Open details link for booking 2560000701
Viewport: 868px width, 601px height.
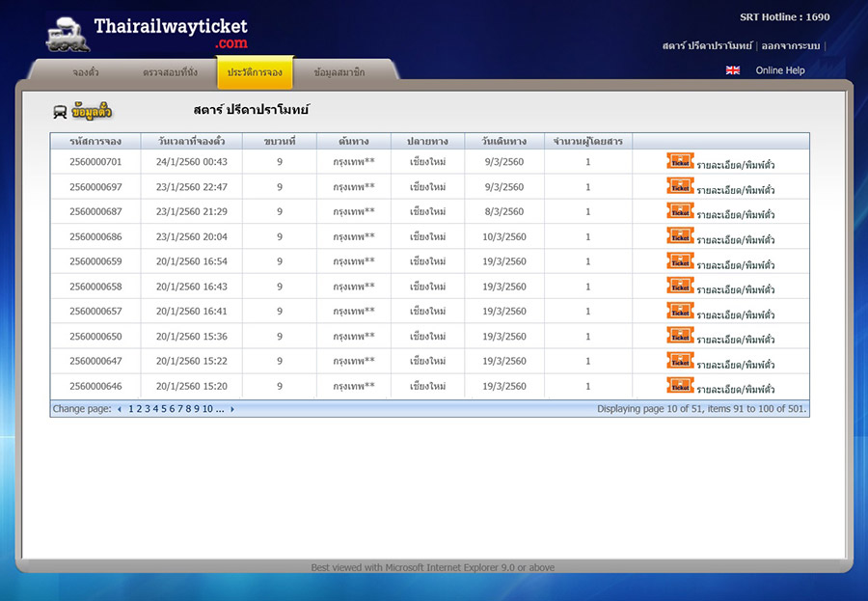coord(736,165)
